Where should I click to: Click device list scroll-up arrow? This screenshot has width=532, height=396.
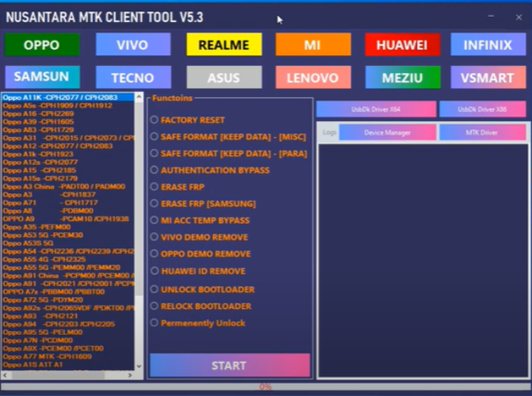coord(139,97)
